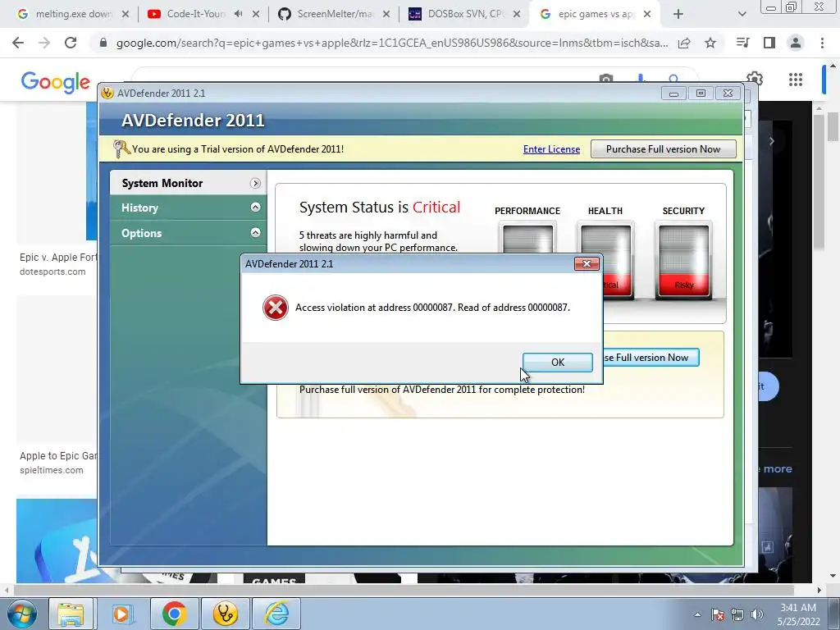This screenshot has height=630, width=840.
Task: Open a new Chrome tab with the plus button
Action: (678, 14)
